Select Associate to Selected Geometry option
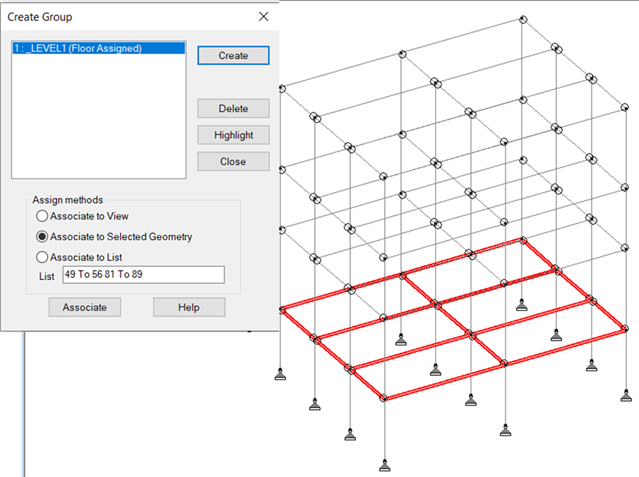 [114, 236]
